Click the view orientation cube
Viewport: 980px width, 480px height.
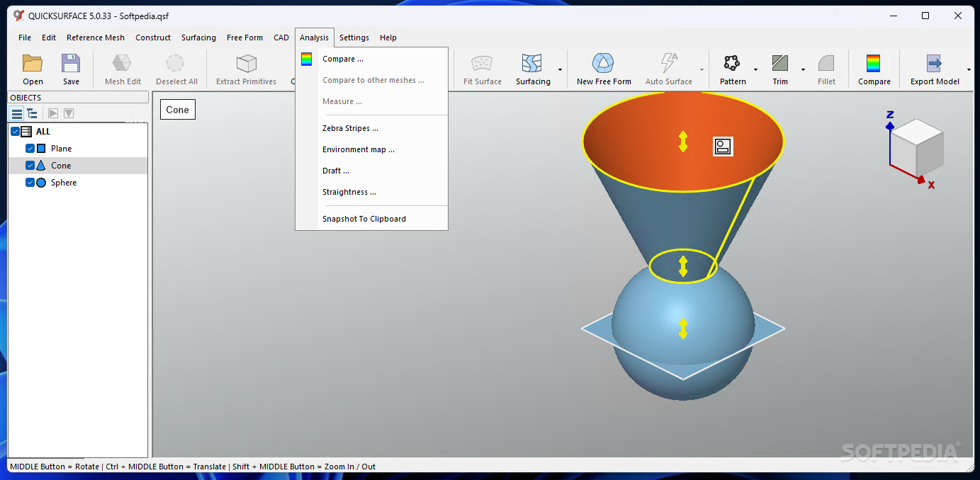pyautogui.click(x=916, y=149)
